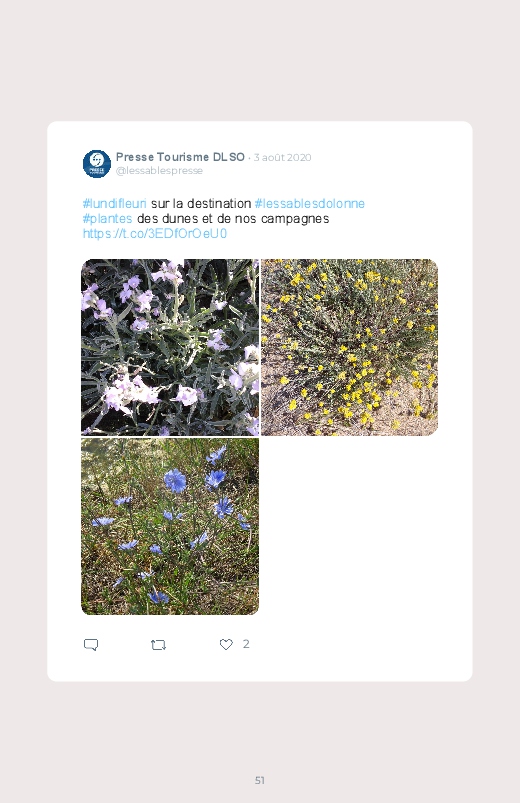Click page number 51 at the bottom
This screenshot has height=803, width=520.
coord(260,780)
